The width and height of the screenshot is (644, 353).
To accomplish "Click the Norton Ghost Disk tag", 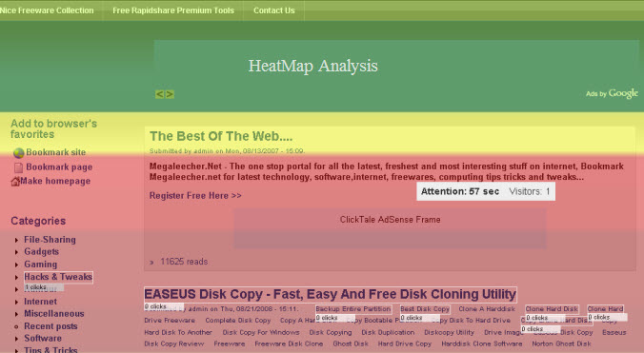I will click(561, 343).
